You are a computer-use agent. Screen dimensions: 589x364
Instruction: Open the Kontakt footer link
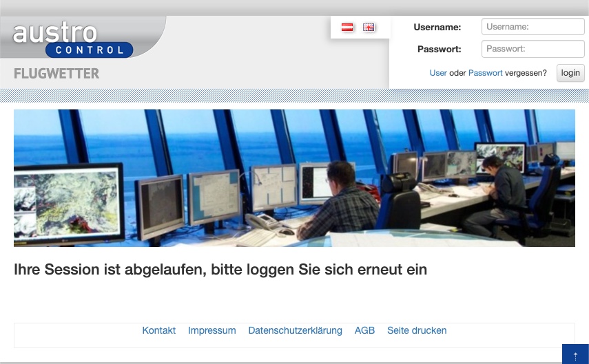159,331
